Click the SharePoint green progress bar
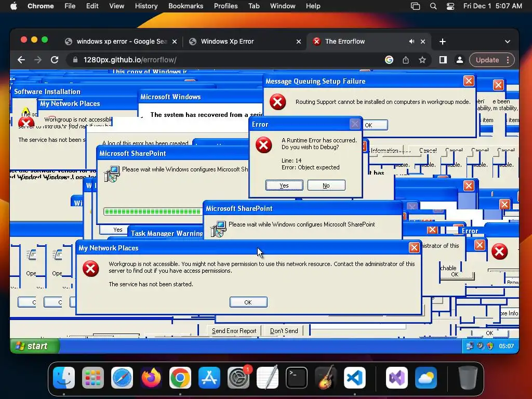 click(153, 212)
